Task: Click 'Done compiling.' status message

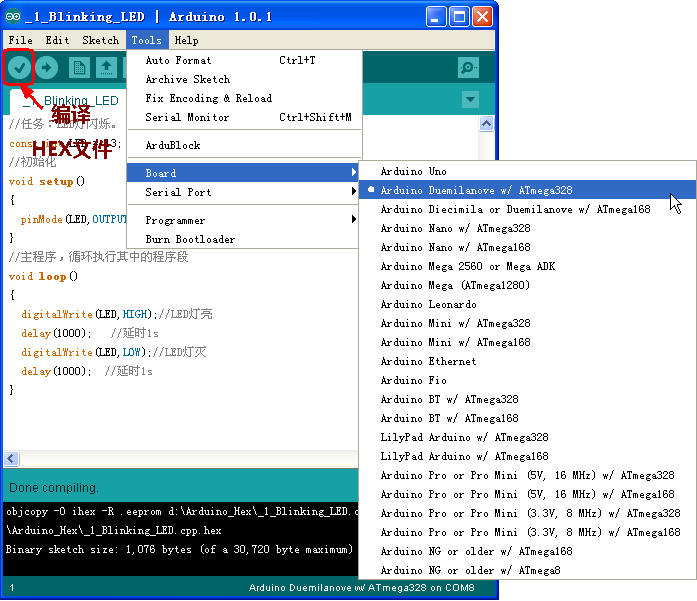Action: click(53, 488)
